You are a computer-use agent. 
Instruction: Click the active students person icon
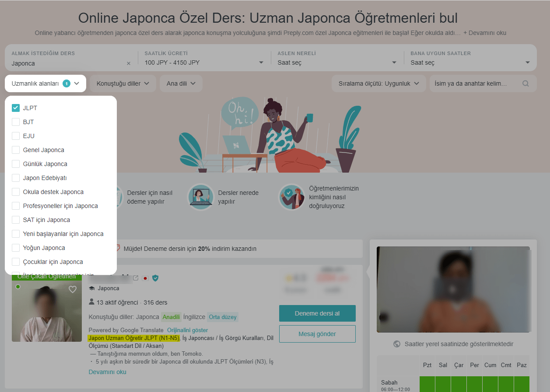91,302
